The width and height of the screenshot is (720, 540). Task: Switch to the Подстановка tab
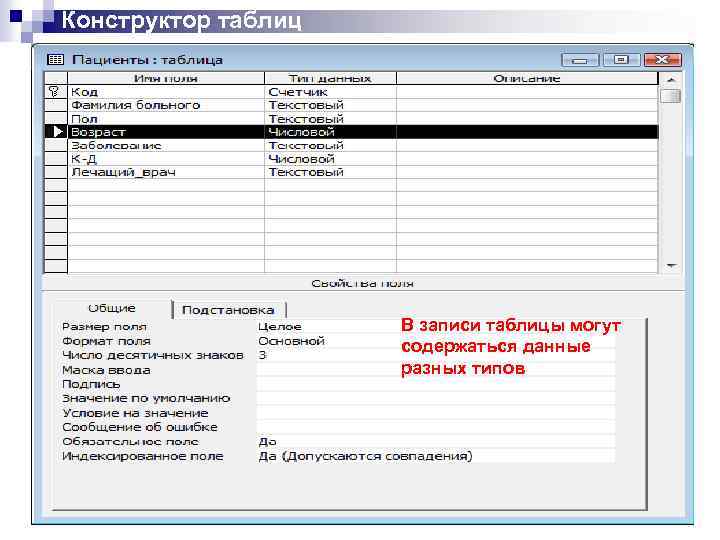(228, 310)
